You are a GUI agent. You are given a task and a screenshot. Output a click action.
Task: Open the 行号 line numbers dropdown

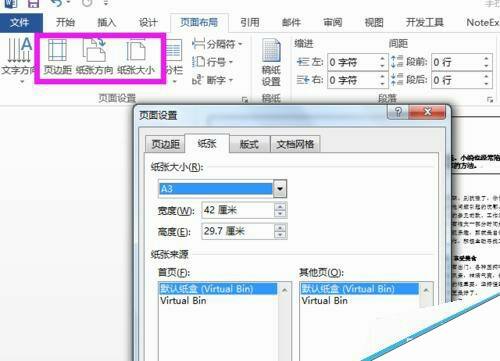(212, 62)
